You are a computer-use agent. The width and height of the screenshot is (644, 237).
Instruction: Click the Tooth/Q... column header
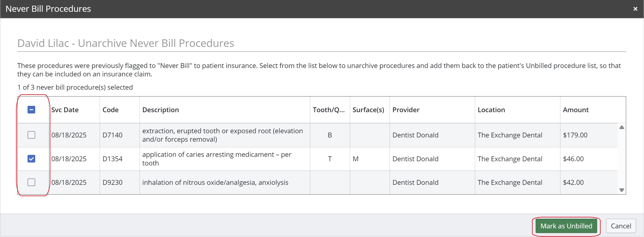tap(328, 110)
